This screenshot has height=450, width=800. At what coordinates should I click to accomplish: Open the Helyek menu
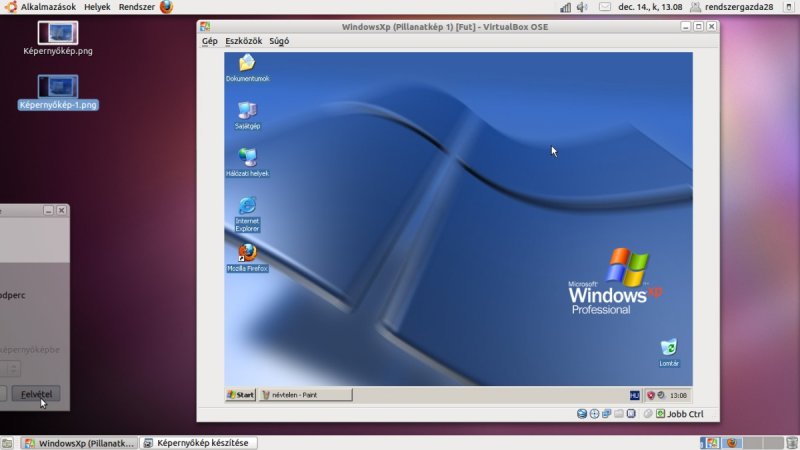tap(97, 7)
